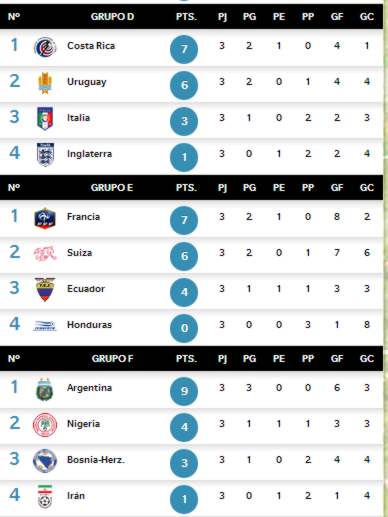
Task: Click the Irán team crest
Action: click(x=45, y=497)
